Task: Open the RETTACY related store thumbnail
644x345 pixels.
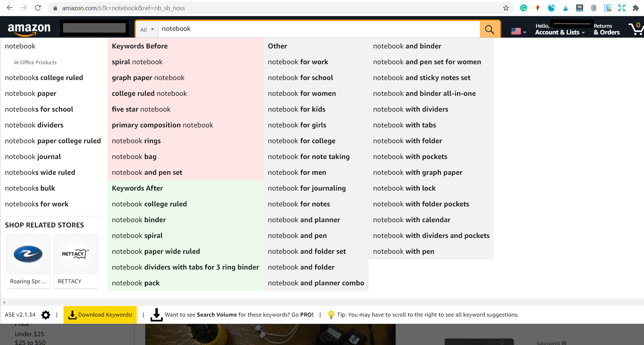Action: (76, 261)
